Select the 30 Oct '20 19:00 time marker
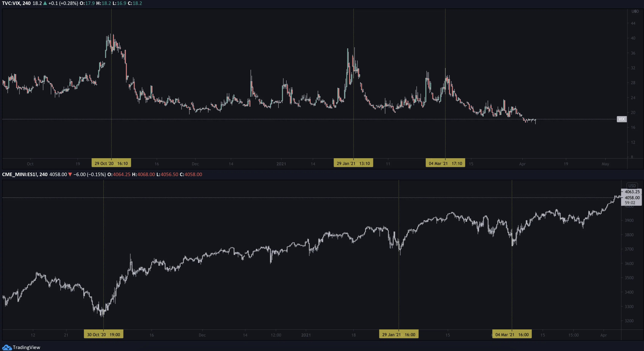 [103, 334]
